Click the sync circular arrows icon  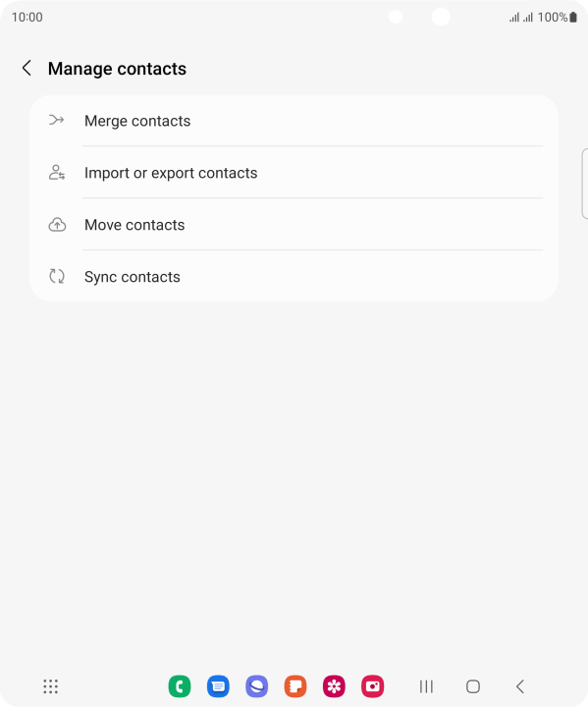[57, 276]
